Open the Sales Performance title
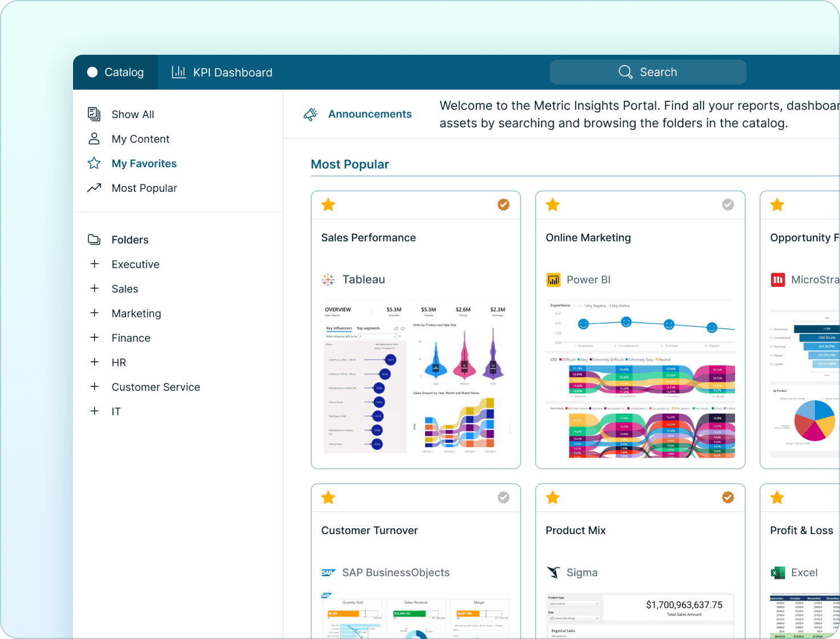Image resolution: width=840 pixels, height=639 pixels. tap(369, 238)
